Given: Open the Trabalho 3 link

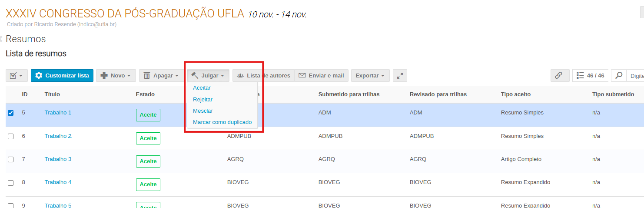Looking at the screenshot, I should coord(58,159).
